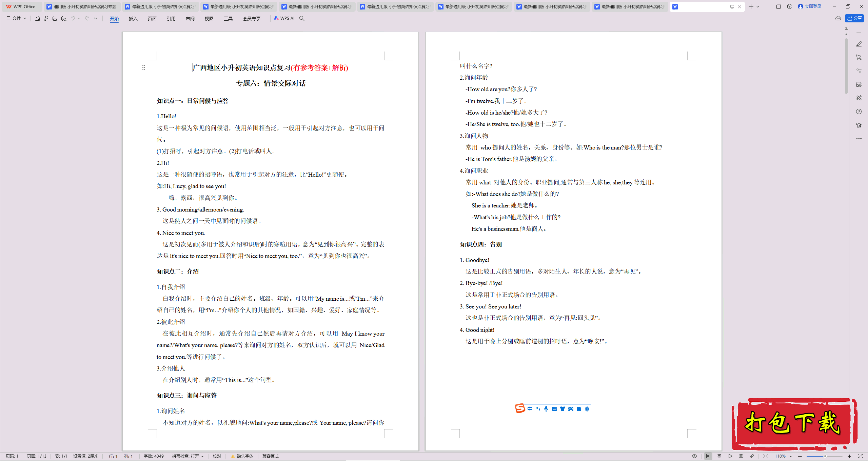Toggle the eye protection mode icon in the status bar
Screen dimensions: 868x461
pos(694,456)
